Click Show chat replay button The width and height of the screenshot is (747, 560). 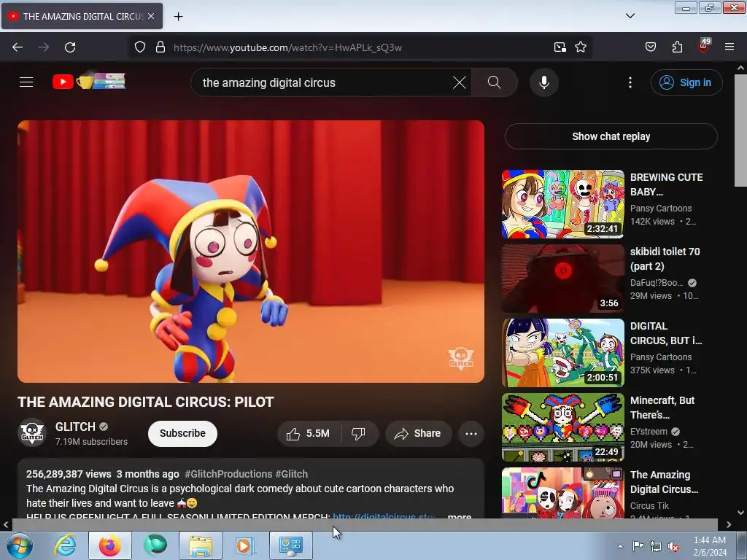(611, 136)
